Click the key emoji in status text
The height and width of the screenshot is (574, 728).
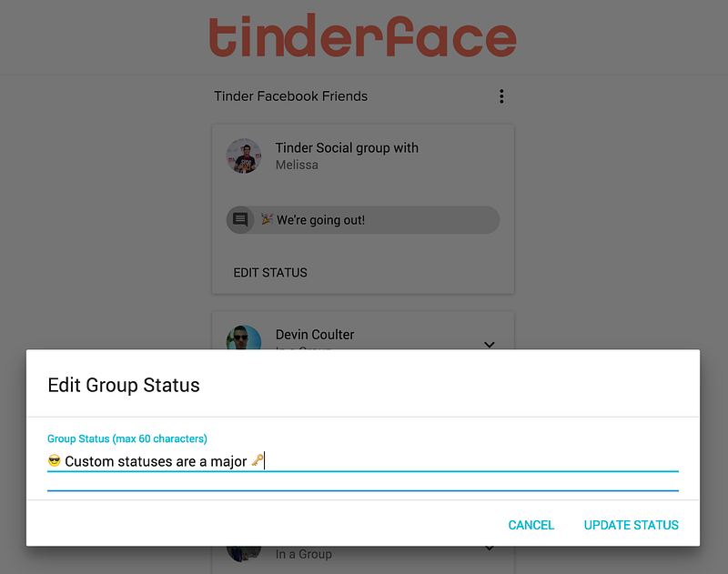(x=258, y=460)
